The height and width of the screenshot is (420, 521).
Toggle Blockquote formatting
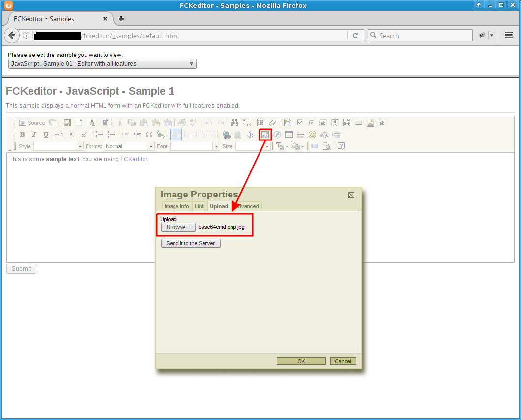coord(149,135)
